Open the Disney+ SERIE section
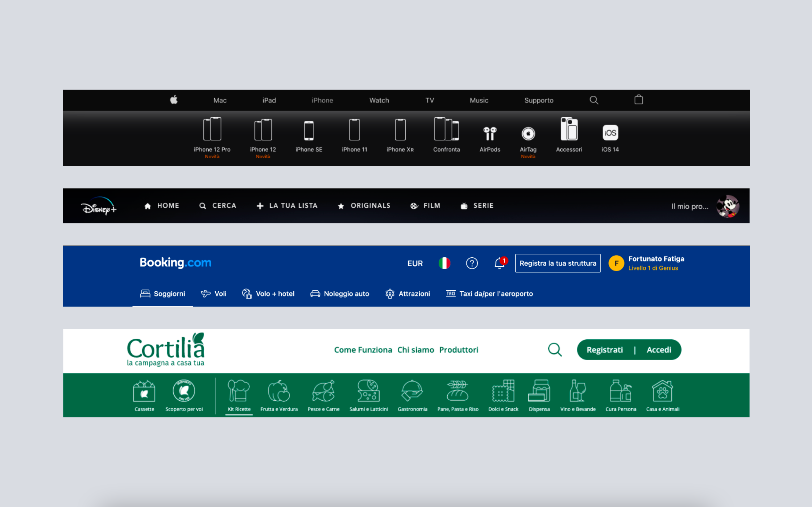Screen dimensions: 812x507 coord(477,205)
